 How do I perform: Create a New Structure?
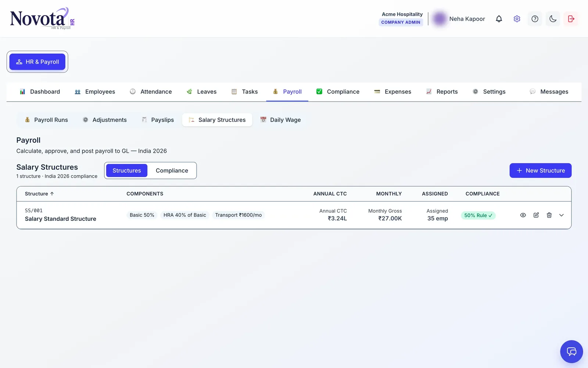[x=540, y=170]
